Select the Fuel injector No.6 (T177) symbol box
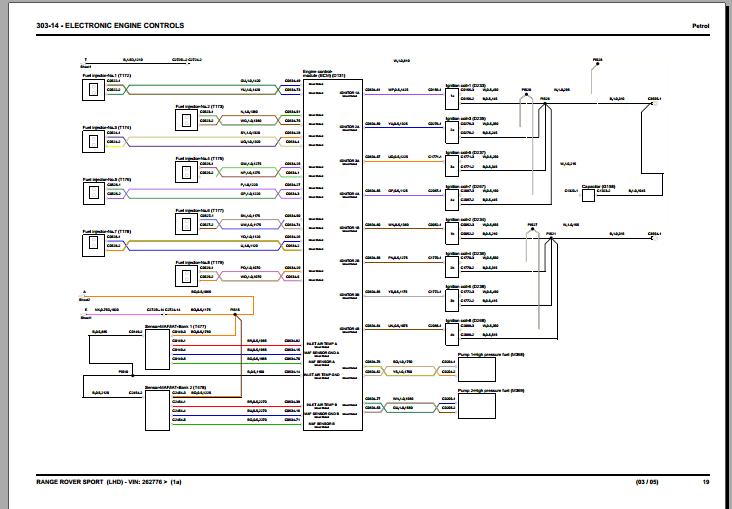Image resolution: width=732 pixels, height=509 pixels. (186, 224)
